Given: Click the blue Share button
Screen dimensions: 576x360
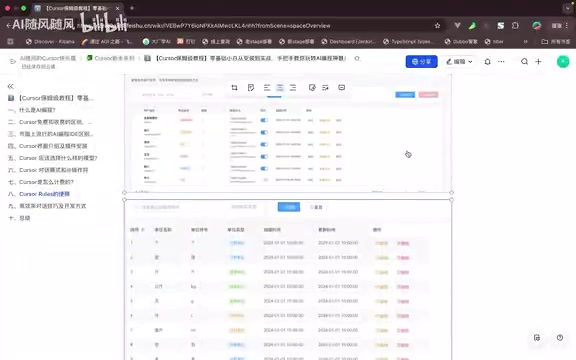Looking at the screenshot, I should [x=421, y=62].
